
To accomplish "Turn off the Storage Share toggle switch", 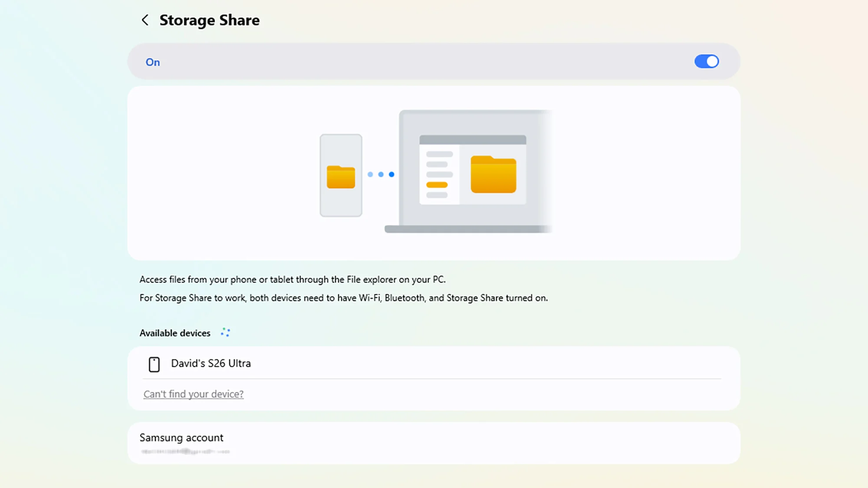I will pos(706,62).
